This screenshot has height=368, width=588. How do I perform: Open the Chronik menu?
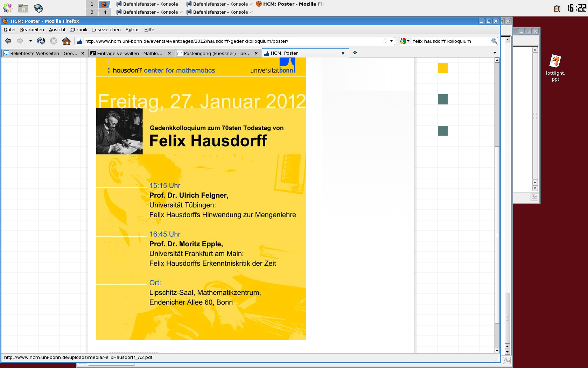(79, 30)
